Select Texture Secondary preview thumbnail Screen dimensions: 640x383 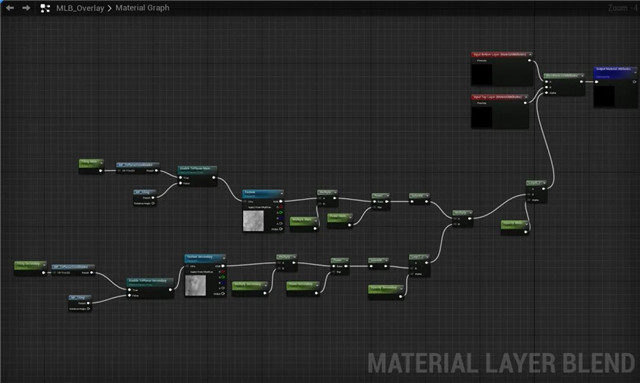(x=196, y=285)
